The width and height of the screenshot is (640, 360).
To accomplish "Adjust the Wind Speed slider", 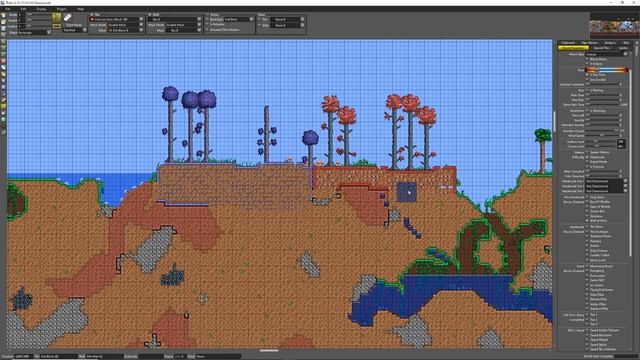I will 602,136.
